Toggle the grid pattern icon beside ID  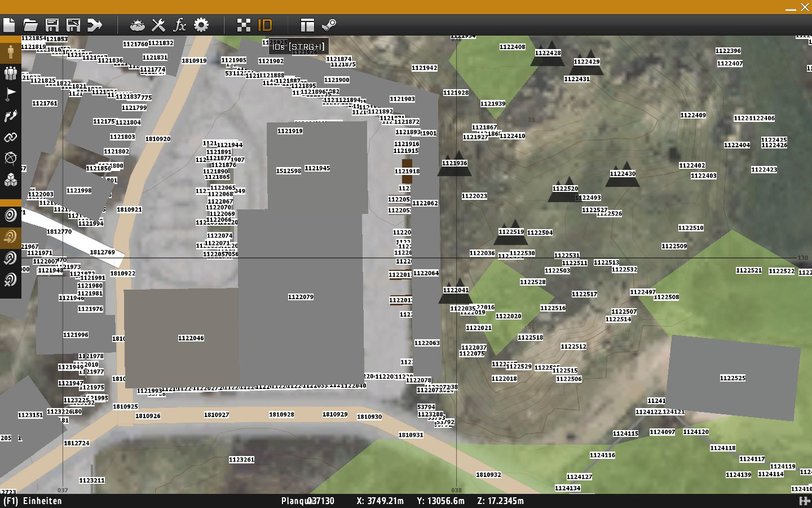point(244,25)
